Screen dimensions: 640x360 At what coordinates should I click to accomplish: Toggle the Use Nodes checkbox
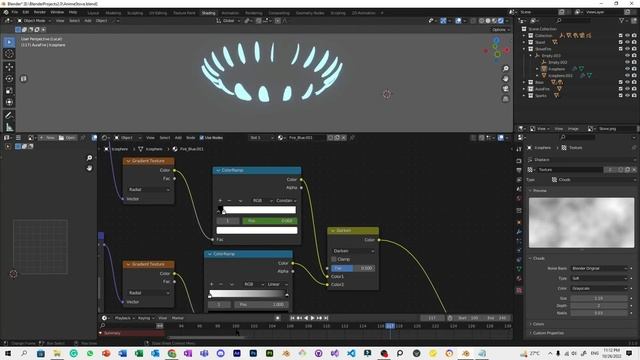tap(202, 138)
